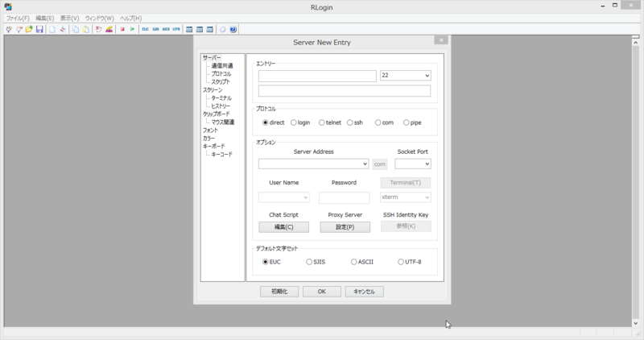Select サーバー in the settings tree
The image size is (644, 340).
[x=212, y=57]
